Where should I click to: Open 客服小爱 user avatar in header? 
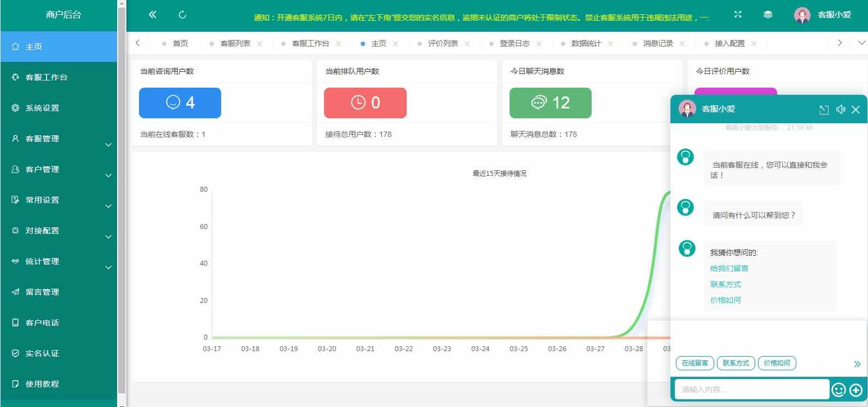pos(802,15)
